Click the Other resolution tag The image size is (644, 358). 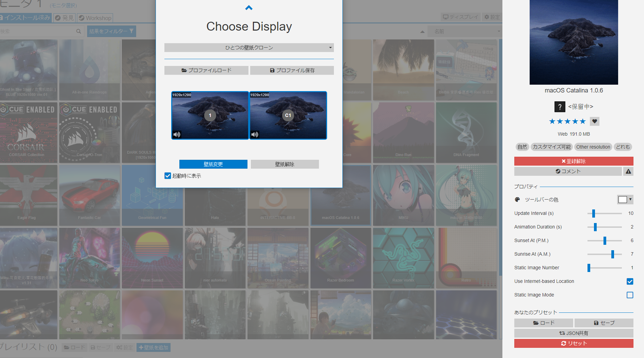pos(593,147)
